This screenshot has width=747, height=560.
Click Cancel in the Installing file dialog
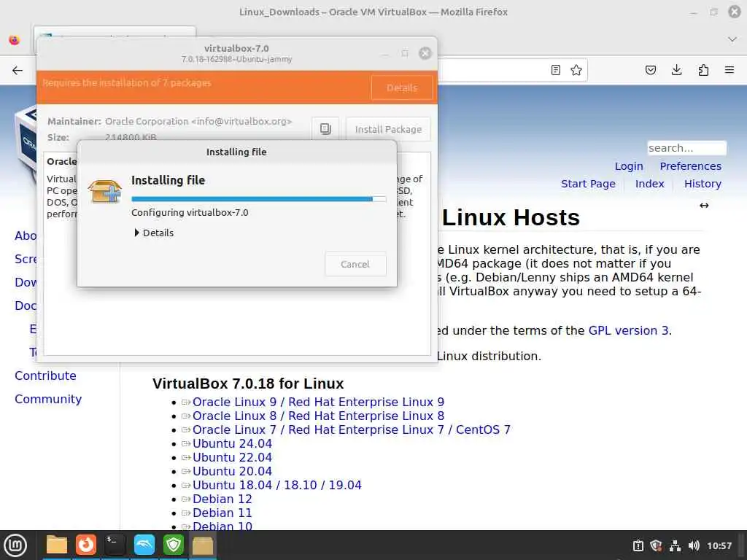[x=355, y=264]
